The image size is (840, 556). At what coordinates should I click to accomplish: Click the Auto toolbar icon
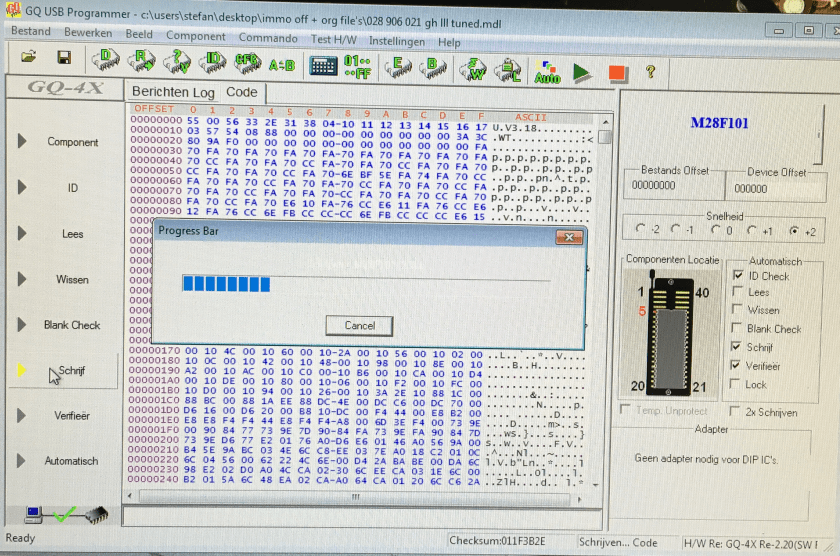pos(547,72)
